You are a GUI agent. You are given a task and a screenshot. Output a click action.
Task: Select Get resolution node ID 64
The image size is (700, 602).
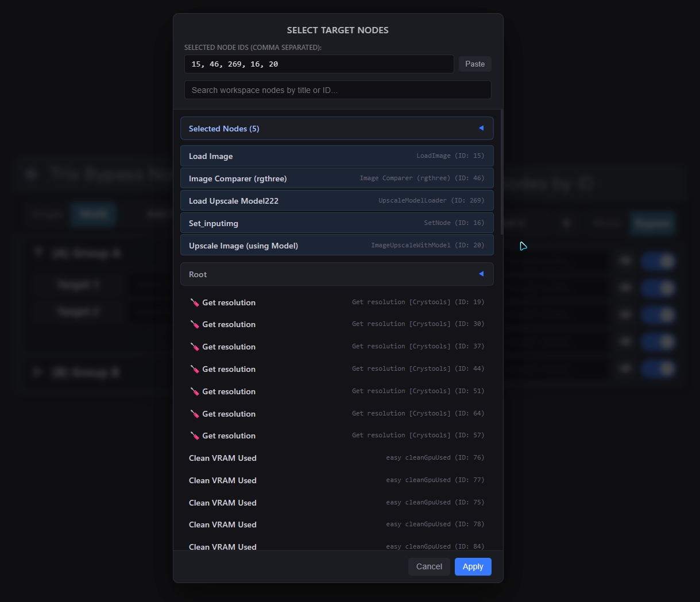click(337, 414)
